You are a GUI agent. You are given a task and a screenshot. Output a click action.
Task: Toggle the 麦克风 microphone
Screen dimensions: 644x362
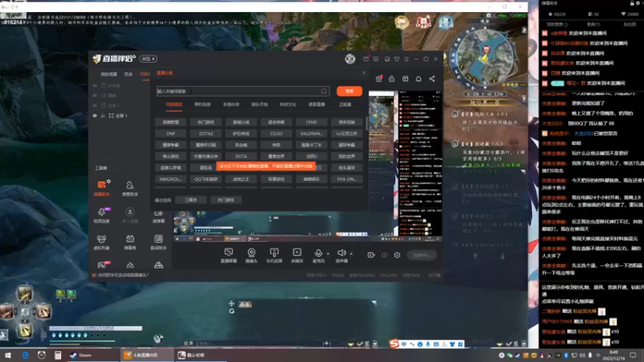click(x=318, y=255)
